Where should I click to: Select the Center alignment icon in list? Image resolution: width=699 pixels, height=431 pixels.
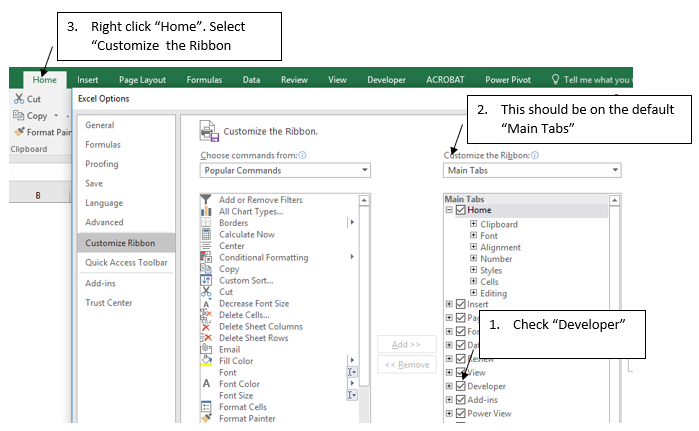pyautogui.click(x=206, y=246)
